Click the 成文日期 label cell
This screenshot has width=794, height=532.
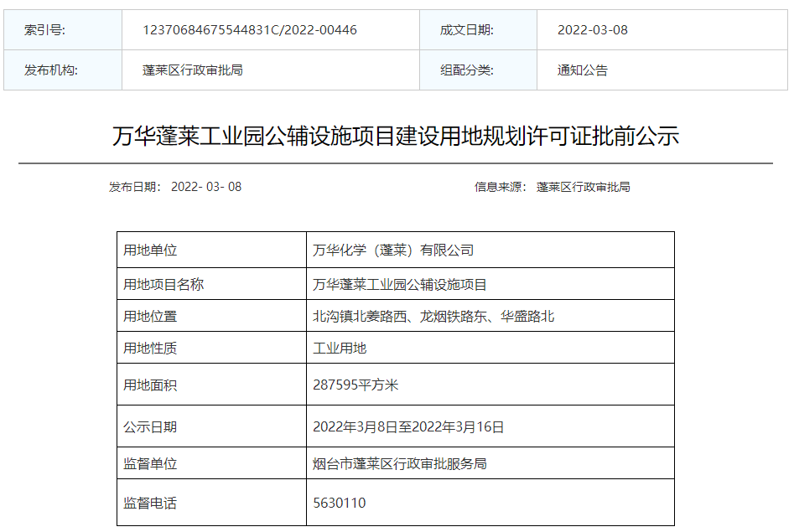point(478,30)
